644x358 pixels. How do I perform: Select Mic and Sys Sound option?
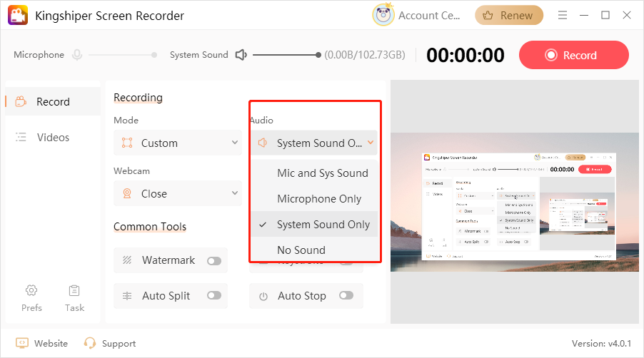point(314,173)
